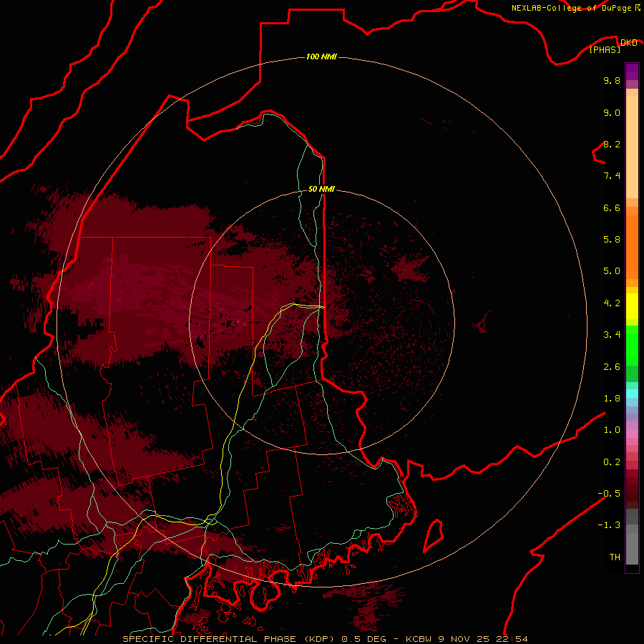Click the bright green segment of the color bar
Viewport: 644px width, 644px height.
point(632,346)
